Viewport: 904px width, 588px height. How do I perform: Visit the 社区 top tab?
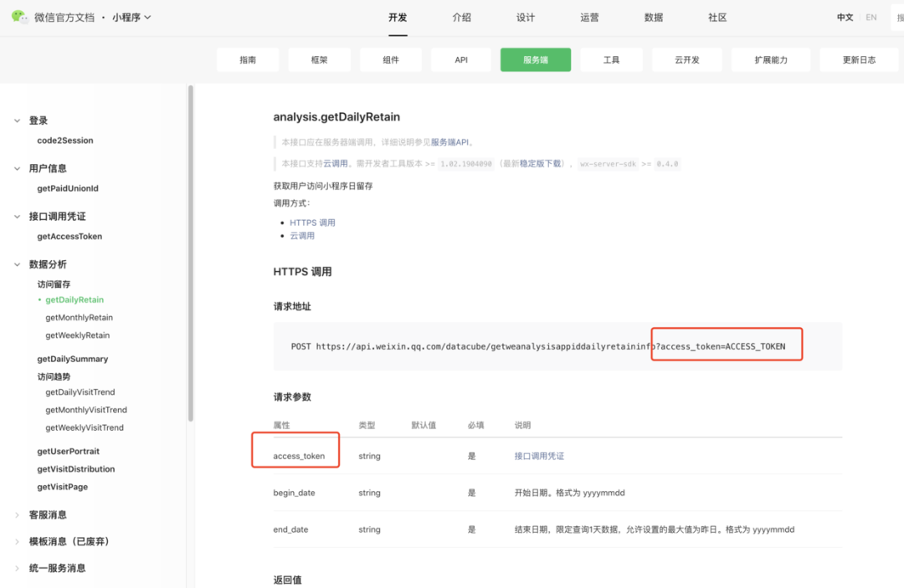[718, 18]
